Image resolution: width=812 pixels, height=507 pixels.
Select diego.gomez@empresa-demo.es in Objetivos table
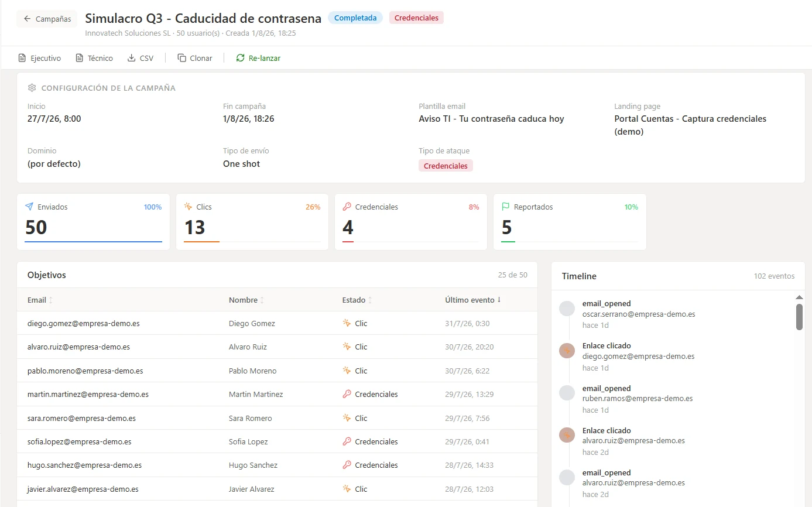[x=84, y=323]
